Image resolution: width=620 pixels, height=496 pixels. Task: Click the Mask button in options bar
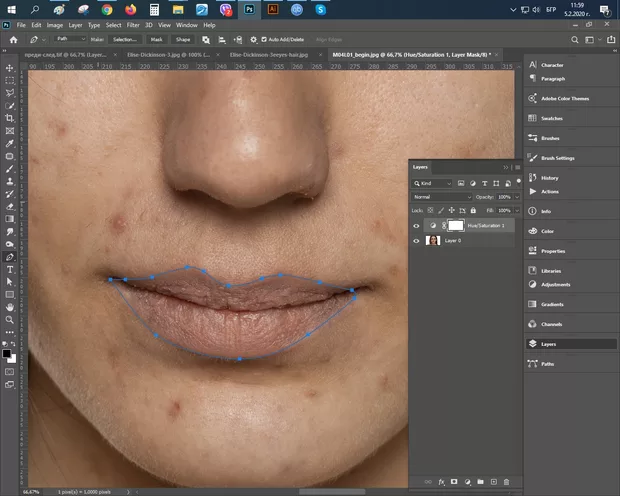pyautogui.click(x=156, y=40)
